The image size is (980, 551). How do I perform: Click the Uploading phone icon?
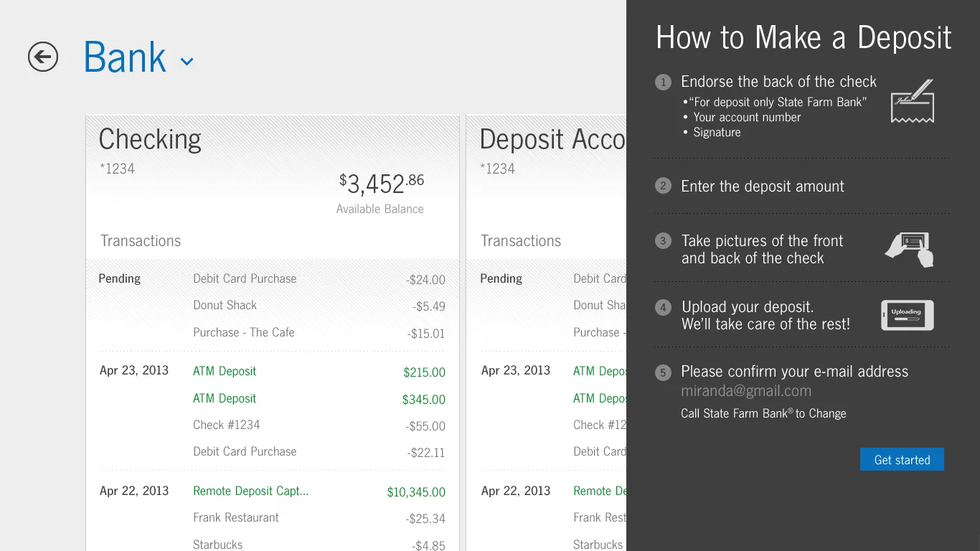tap(907, 315)
